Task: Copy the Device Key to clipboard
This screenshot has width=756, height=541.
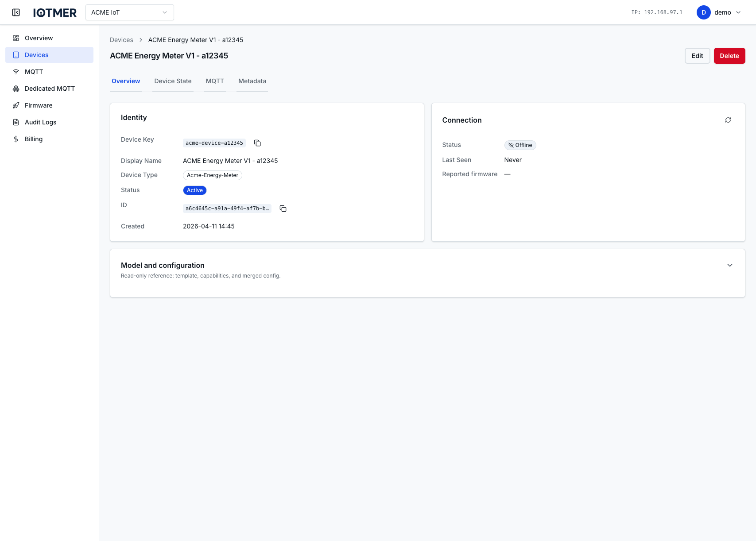Action: 257,143
